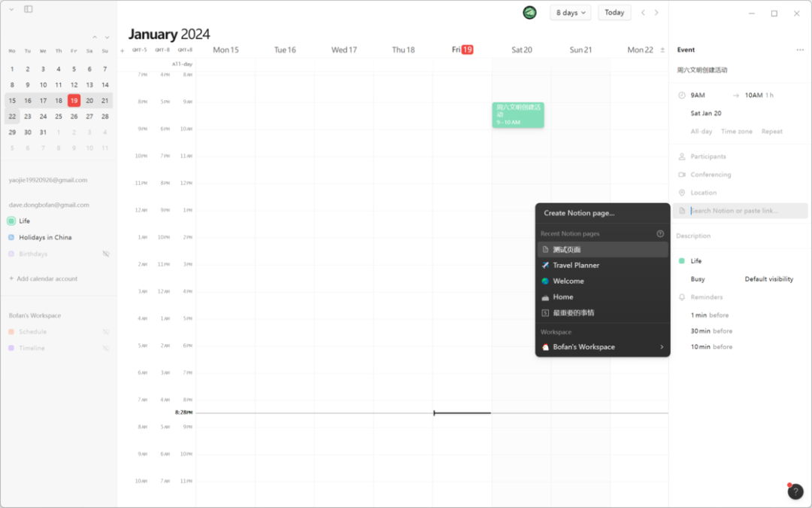Enable the All-day option for the event
This screenshot has height=508, width=812.
point(701,132)
